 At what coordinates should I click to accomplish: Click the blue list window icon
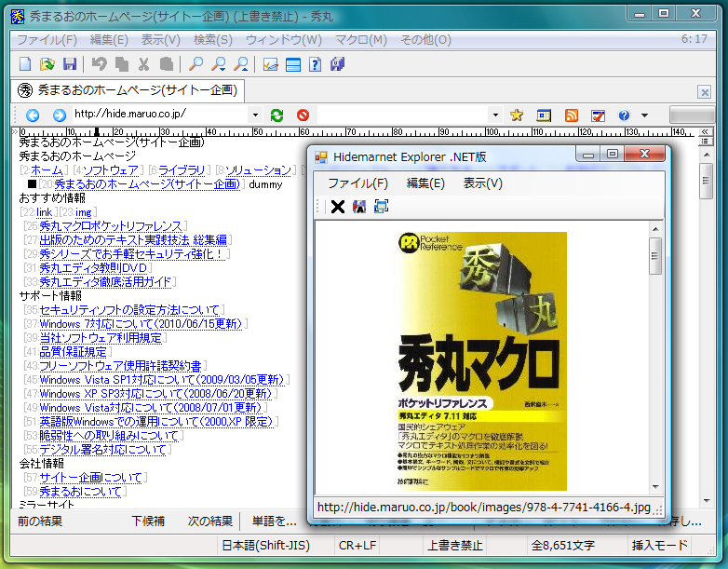click(293, 64)
